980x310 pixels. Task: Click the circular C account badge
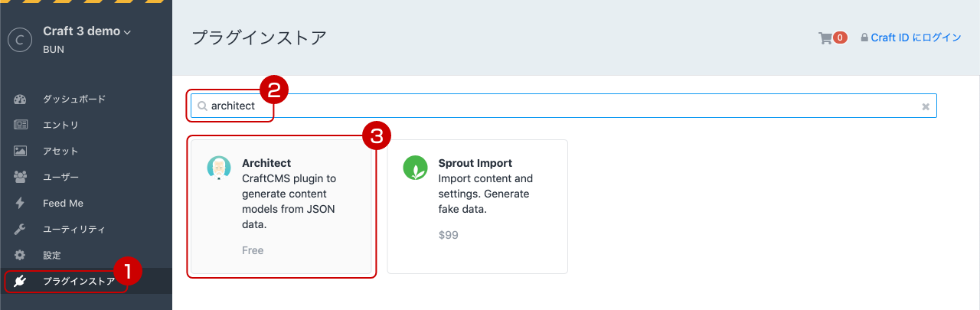(20, 39)
